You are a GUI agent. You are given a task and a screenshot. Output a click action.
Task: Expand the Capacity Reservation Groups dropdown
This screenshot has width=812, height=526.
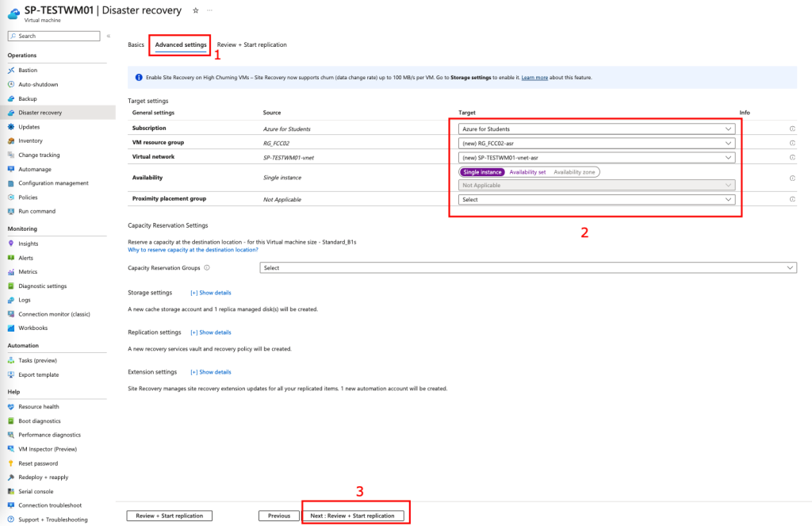click(527, 268)
